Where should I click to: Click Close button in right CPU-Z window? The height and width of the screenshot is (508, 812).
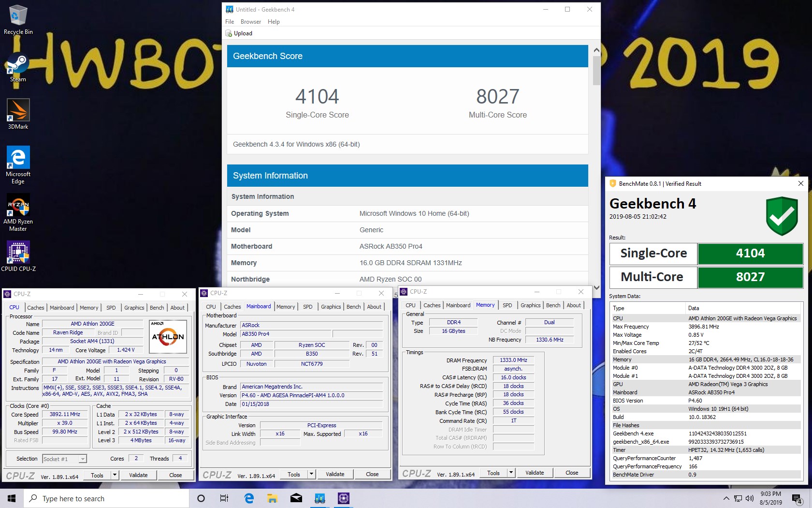click(572, 473)
